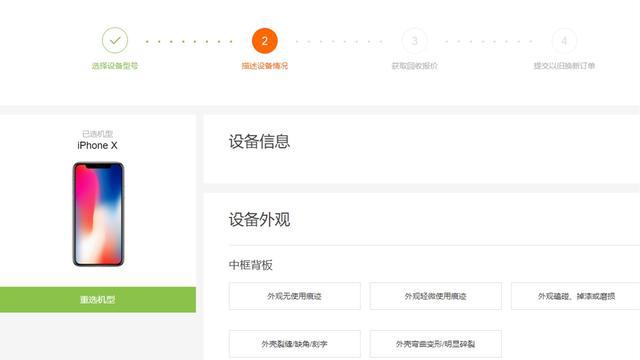The image size is (640, 360).
Task: Expand the 设备外观 section header
Action: point(259,220)
